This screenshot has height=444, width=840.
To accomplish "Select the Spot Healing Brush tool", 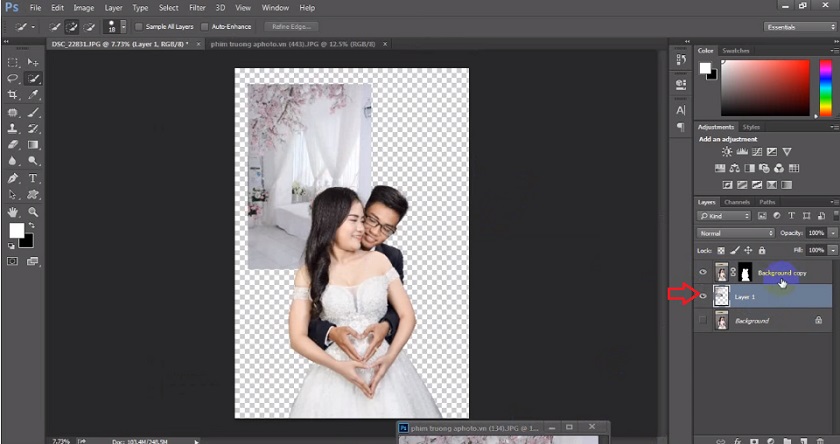I will click(13, 112).
